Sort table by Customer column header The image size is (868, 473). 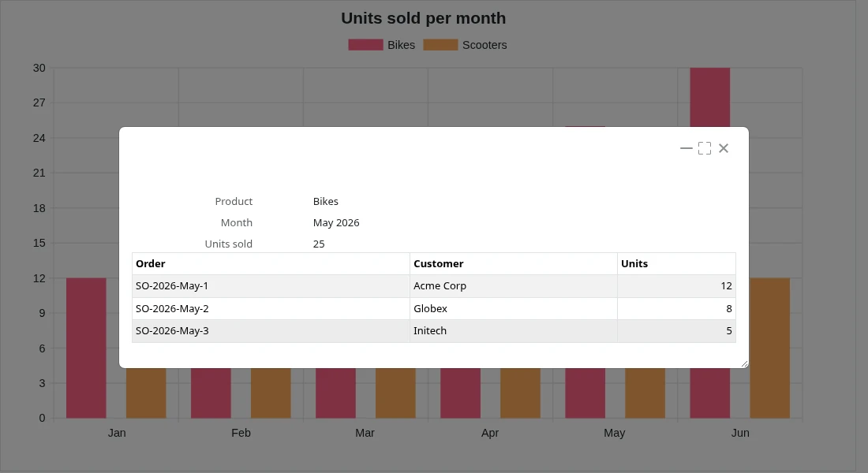514,264
